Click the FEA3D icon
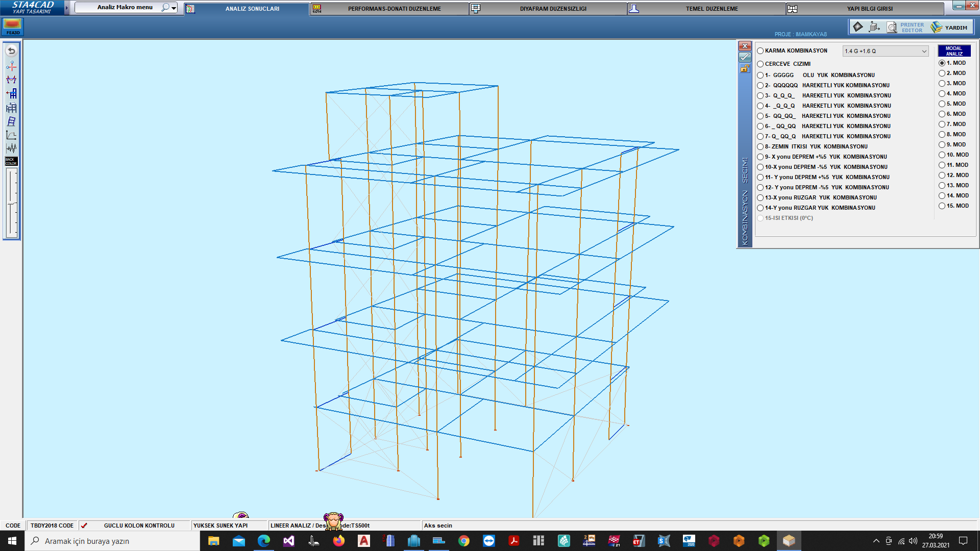980x551 pixels. pos(13,27)
